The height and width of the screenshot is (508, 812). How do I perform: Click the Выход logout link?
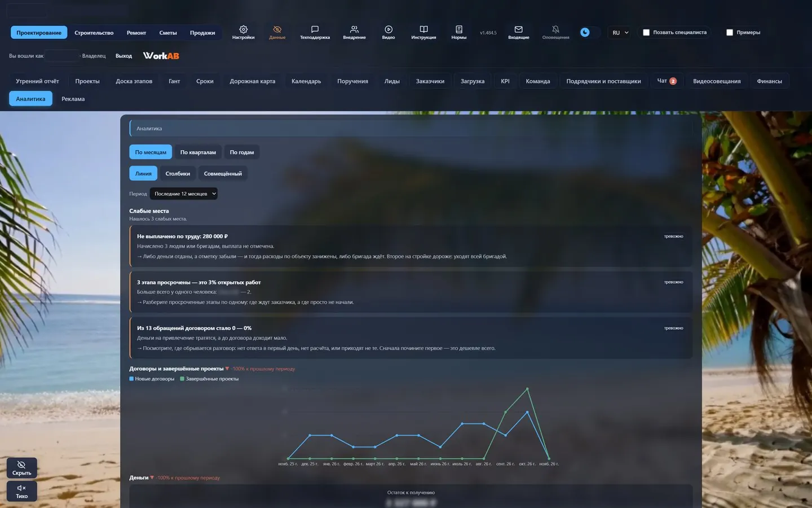pos(123,56)
